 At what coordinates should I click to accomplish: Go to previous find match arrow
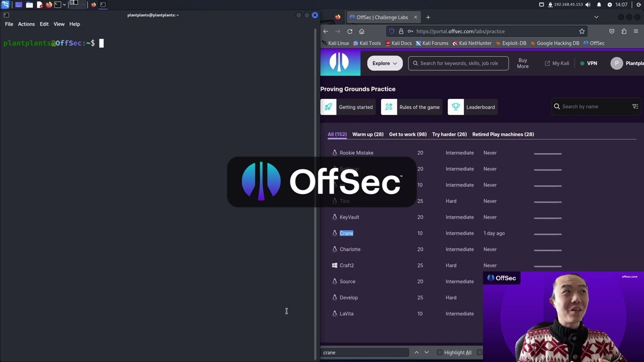(x=417, y=352)
